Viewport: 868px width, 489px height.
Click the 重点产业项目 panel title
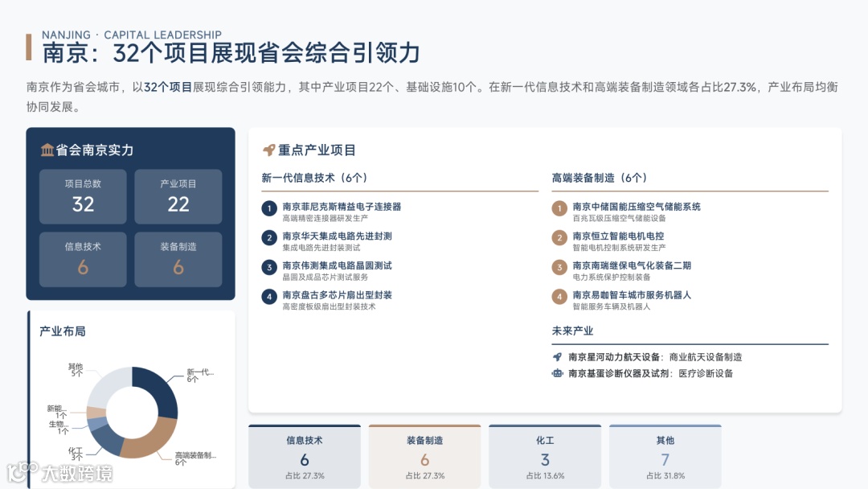[317, 150]
